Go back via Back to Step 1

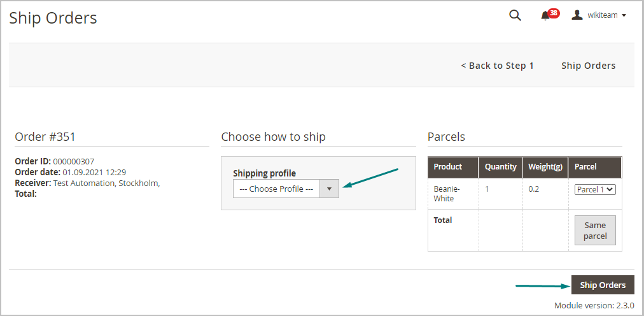[x=497, y=66]
